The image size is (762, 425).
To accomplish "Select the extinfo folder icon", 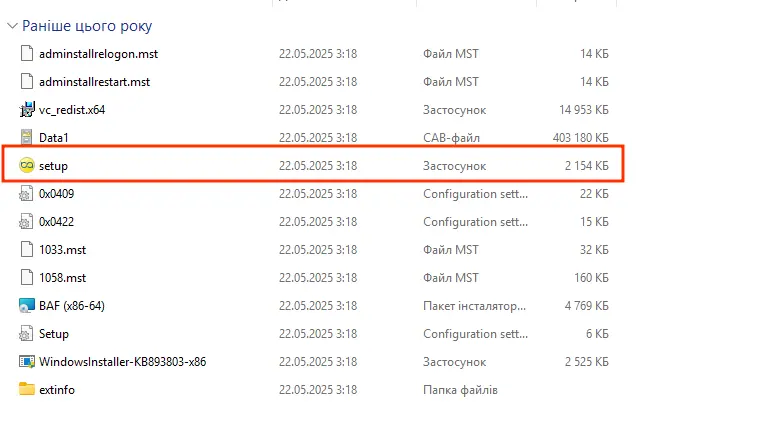I will pyautogui.click(x=27, y=390).
